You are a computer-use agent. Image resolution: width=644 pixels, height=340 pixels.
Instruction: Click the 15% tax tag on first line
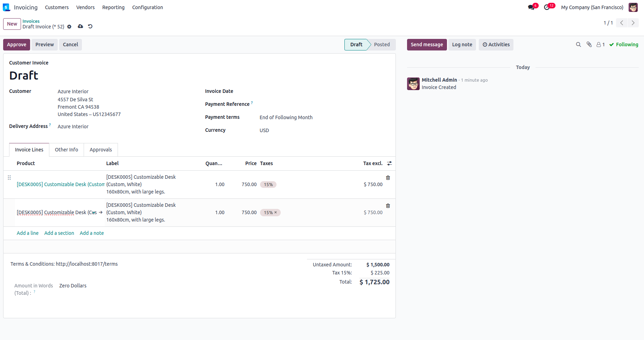(268, 184)
